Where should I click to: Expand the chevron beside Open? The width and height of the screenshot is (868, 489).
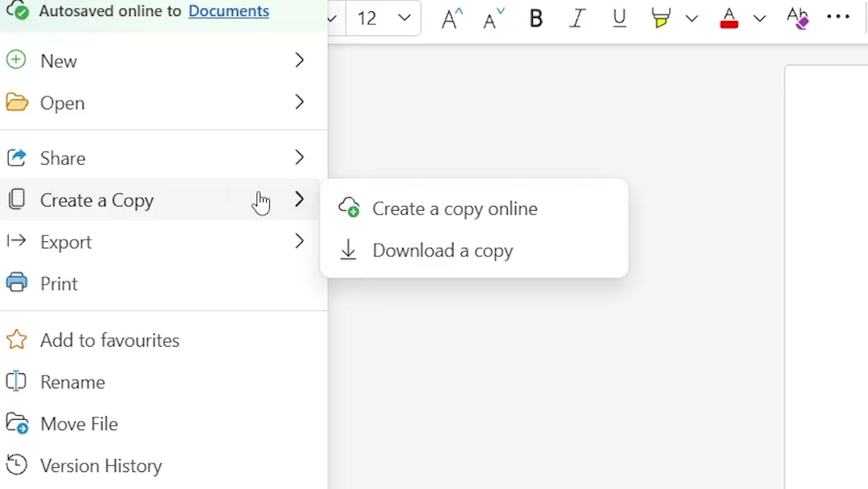[299, 102]
